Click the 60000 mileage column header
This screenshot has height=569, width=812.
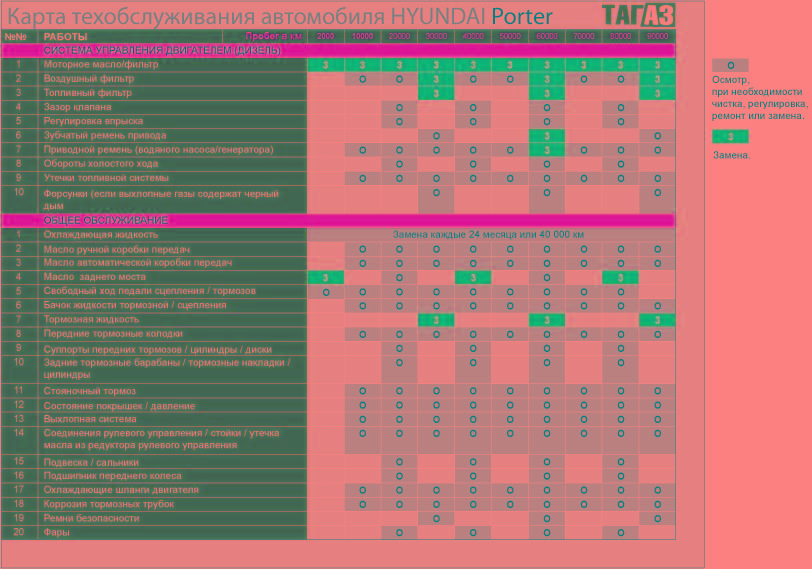(x=547, y=36)
